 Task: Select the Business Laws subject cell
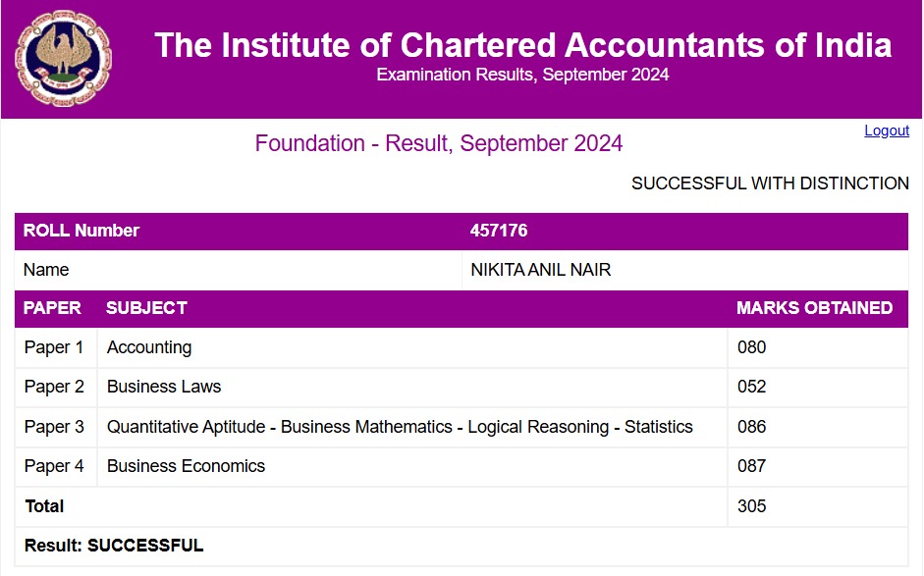point(164,387)
